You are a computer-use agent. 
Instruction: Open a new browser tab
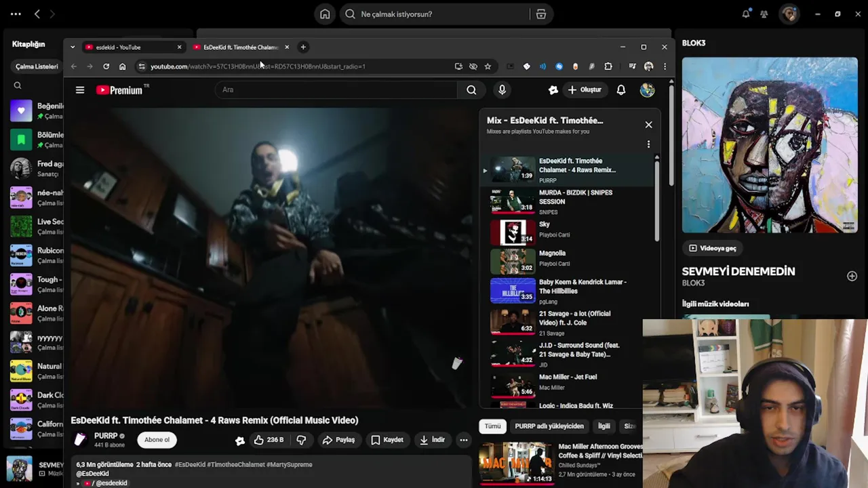pyautogui.click(x=303, y=47)
